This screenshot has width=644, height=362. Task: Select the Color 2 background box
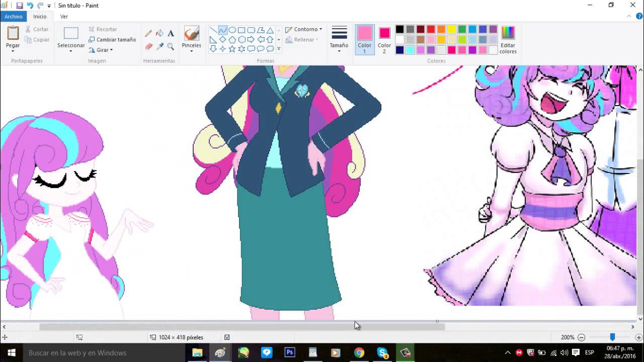(x=384, y=40)
